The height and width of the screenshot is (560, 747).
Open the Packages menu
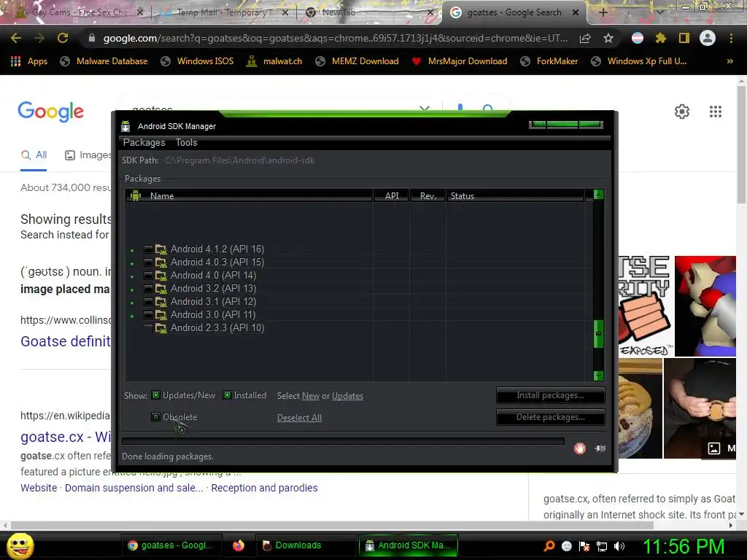click(x=144, y=142)
